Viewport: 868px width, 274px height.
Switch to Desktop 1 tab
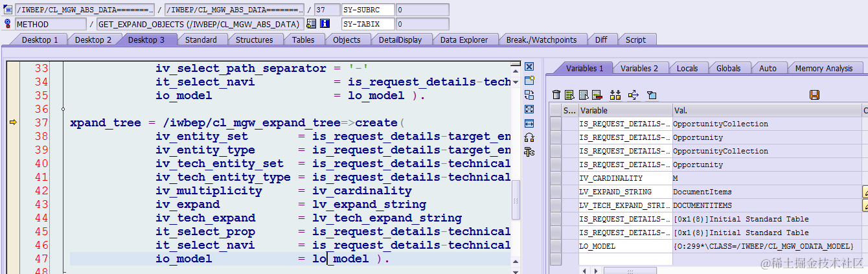[40, 40]
